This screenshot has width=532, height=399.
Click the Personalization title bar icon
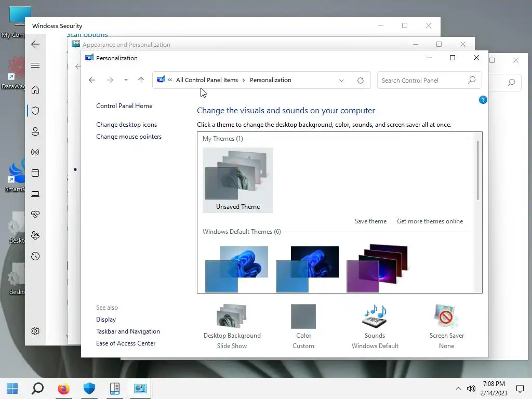[x=89, y=58]
